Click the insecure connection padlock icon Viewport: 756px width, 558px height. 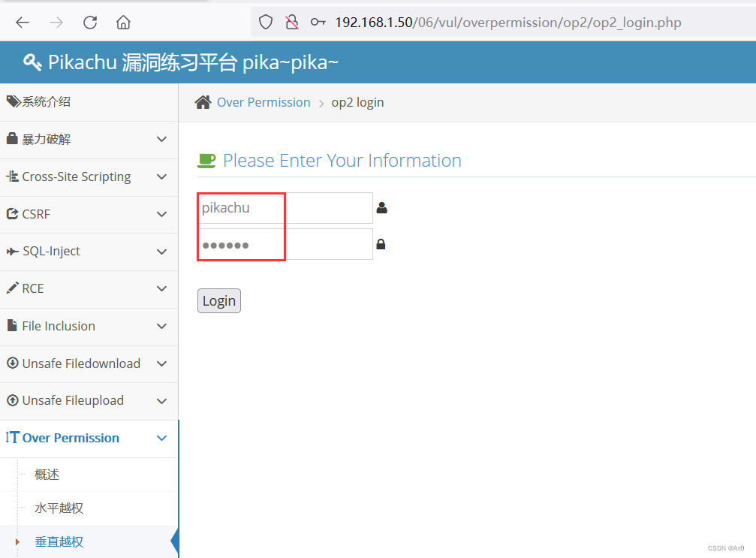pos(292,23)
